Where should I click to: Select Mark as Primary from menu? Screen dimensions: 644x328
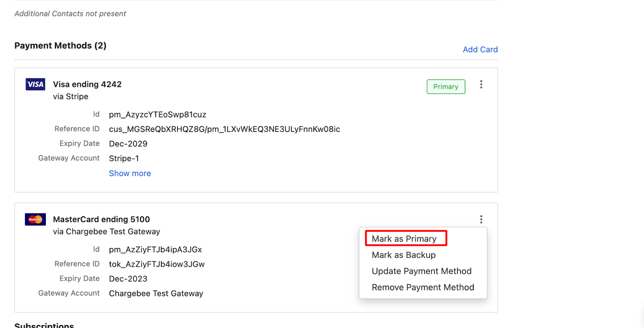click(x=404, y=239)
